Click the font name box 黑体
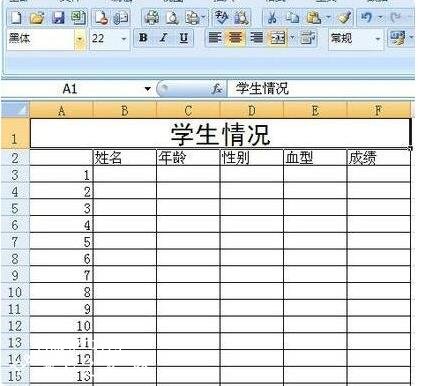This screenshot has width=424, height=386. [x=40, y=39]
